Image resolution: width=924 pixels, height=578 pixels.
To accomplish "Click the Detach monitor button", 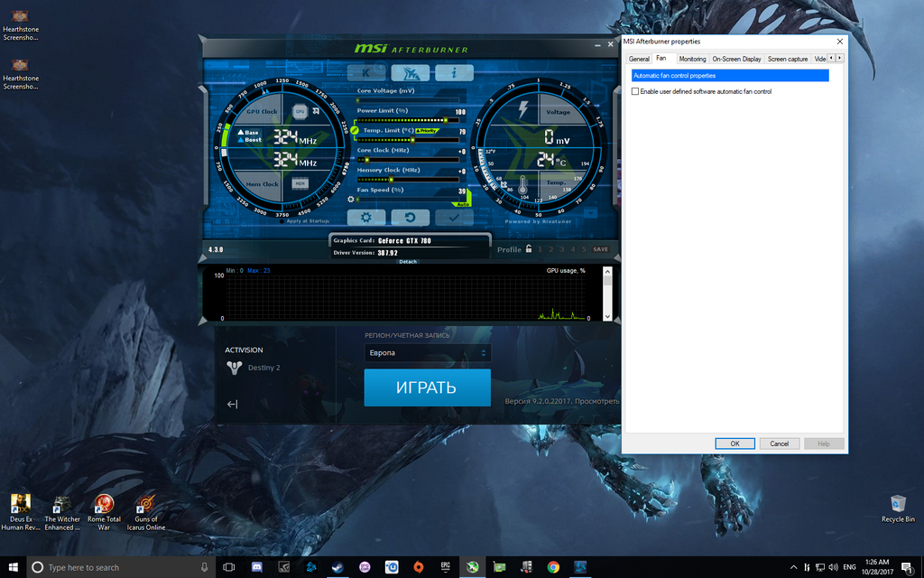I will pos(408,261).
